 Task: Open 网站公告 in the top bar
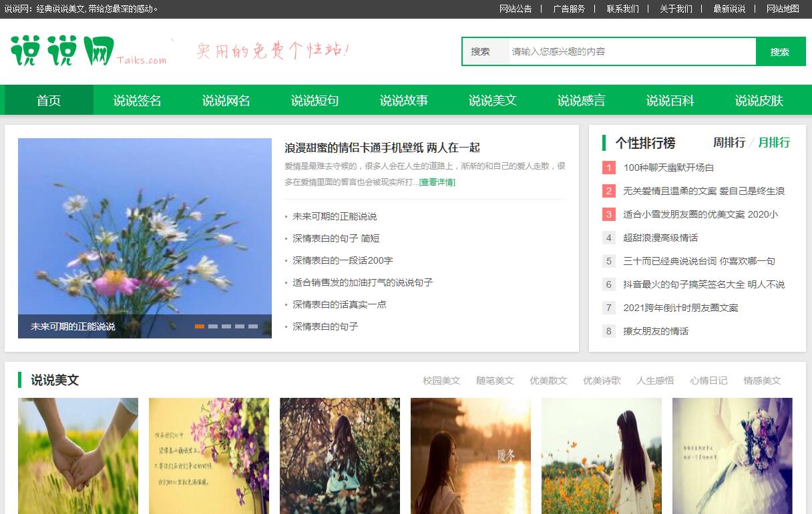(516, 9)
